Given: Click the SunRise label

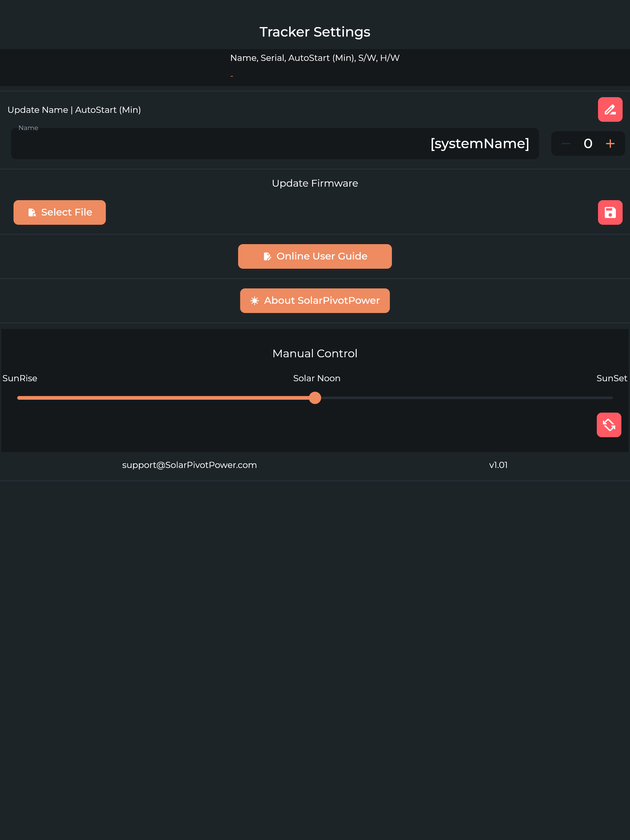Looking at the screenshot, I should coord(20,378).
